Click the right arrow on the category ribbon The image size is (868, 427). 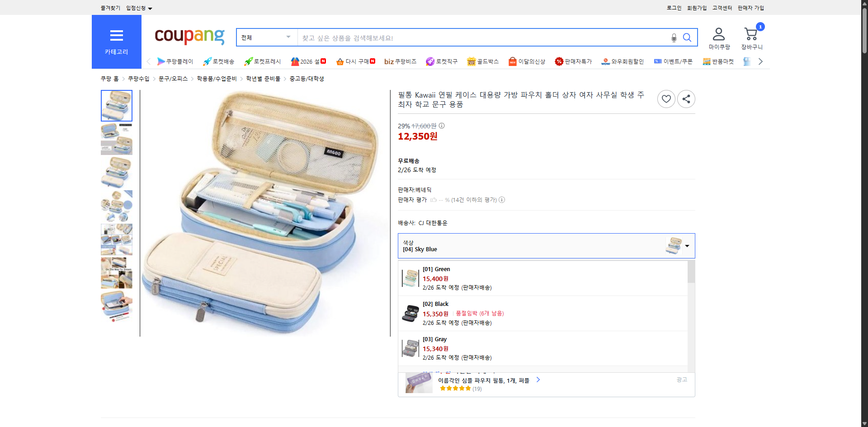tap(761, 61)
